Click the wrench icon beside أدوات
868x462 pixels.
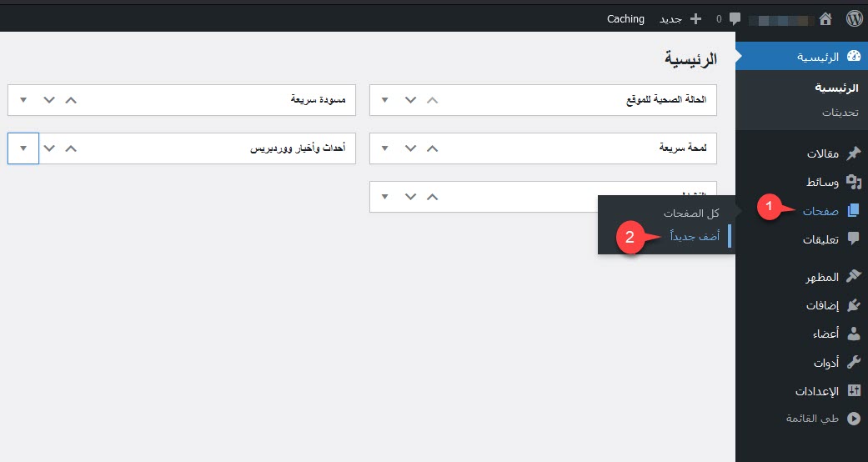point(853,362)
